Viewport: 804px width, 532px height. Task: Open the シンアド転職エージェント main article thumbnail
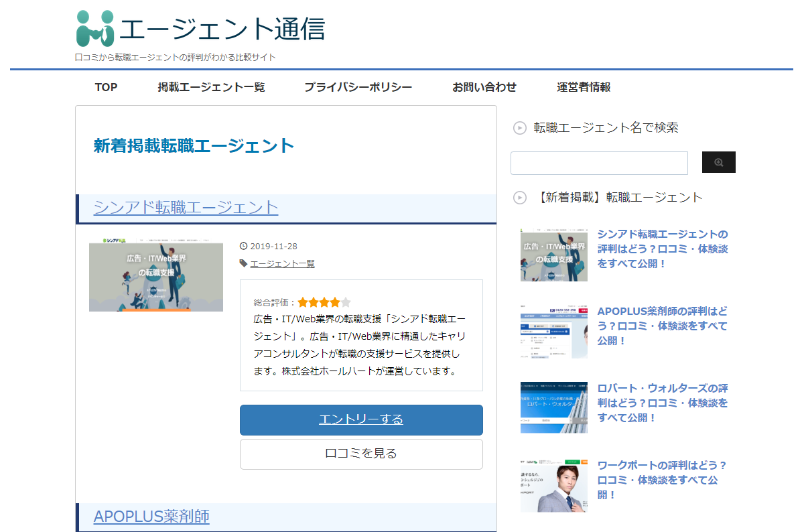point(156,274)
